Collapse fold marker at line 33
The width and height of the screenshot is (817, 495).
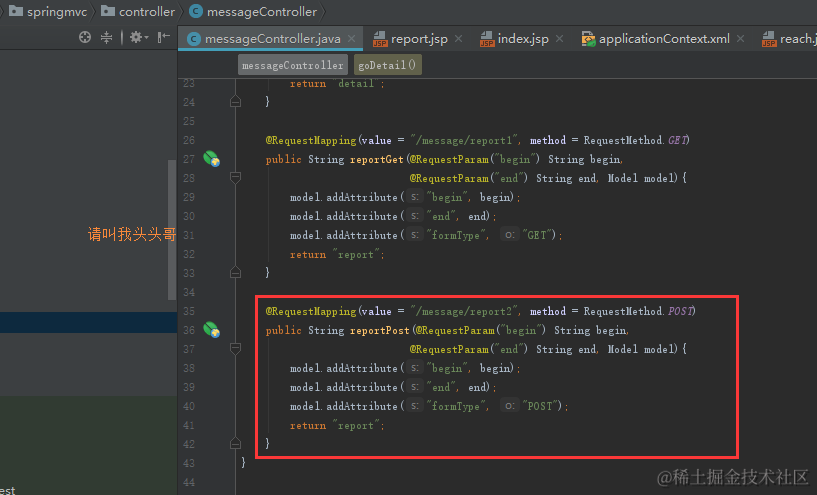pyautogui.click(x=236, y=273)
